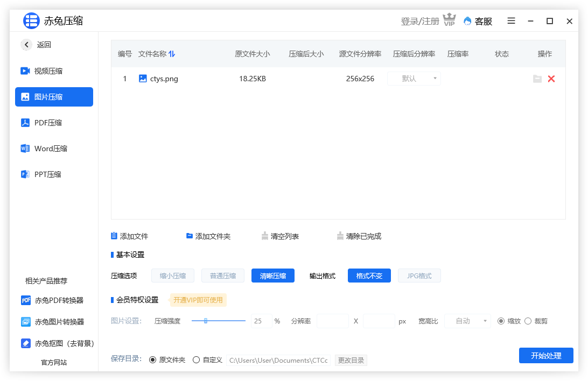The image size is (588, 381).
Task: Open output folder icon in ctys.png row
Action: pos(537,79)
